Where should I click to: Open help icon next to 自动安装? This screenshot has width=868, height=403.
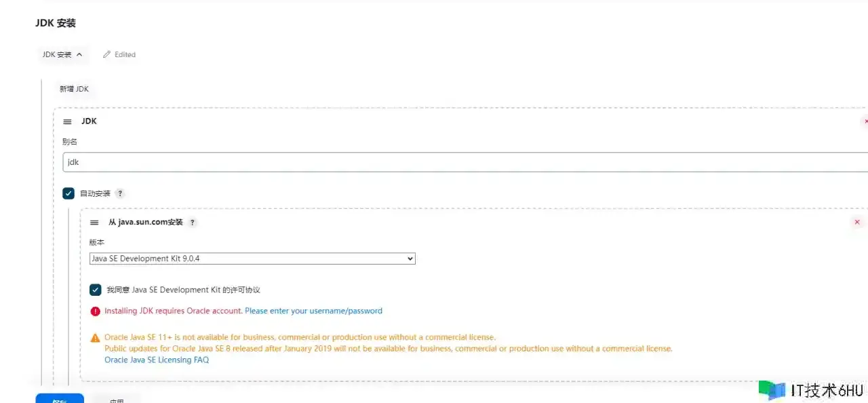pos(120,193)
